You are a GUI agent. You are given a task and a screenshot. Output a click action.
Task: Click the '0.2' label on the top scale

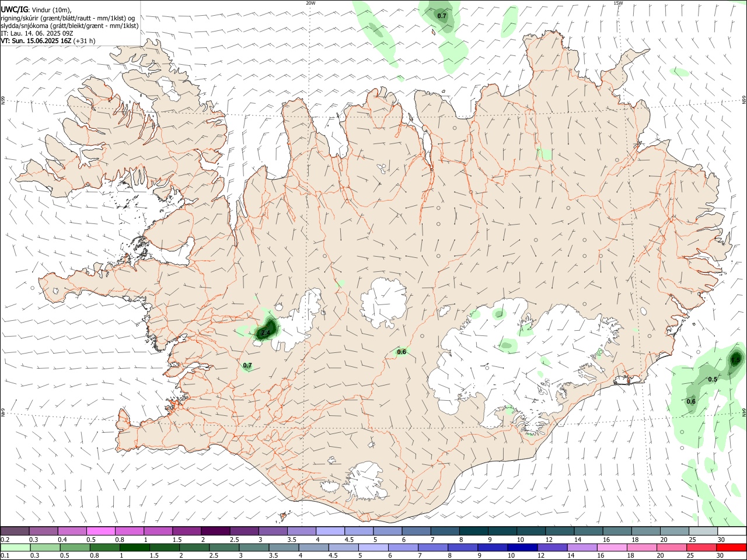[5, 540]
